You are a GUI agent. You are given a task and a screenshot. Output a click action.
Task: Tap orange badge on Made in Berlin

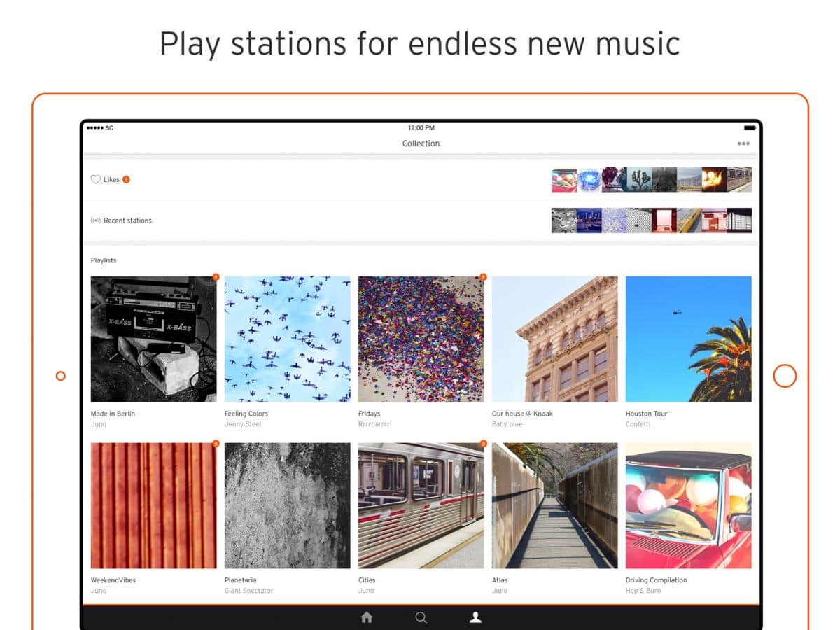click(x=216, y=277)
